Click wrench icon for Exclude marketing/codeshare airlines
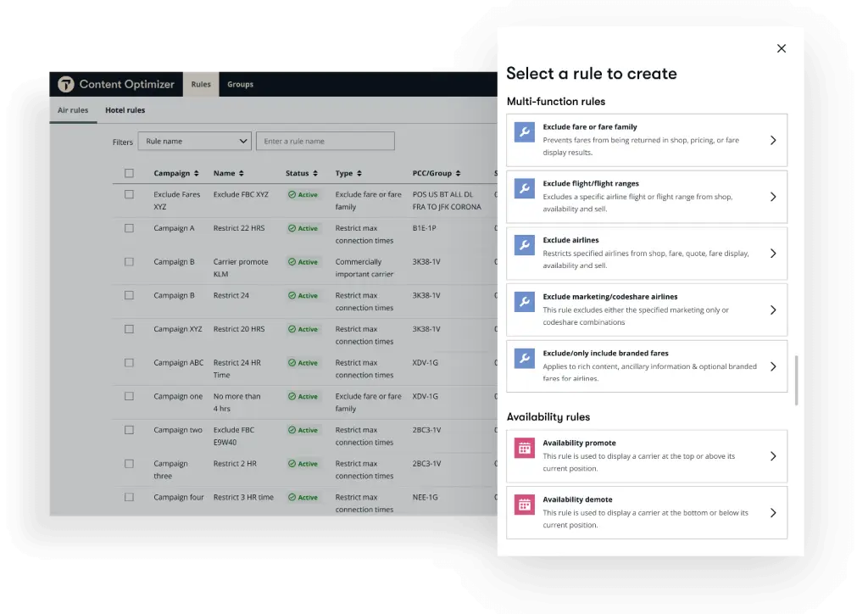Viewport: 868px width, 614px height. click(525, 302)
